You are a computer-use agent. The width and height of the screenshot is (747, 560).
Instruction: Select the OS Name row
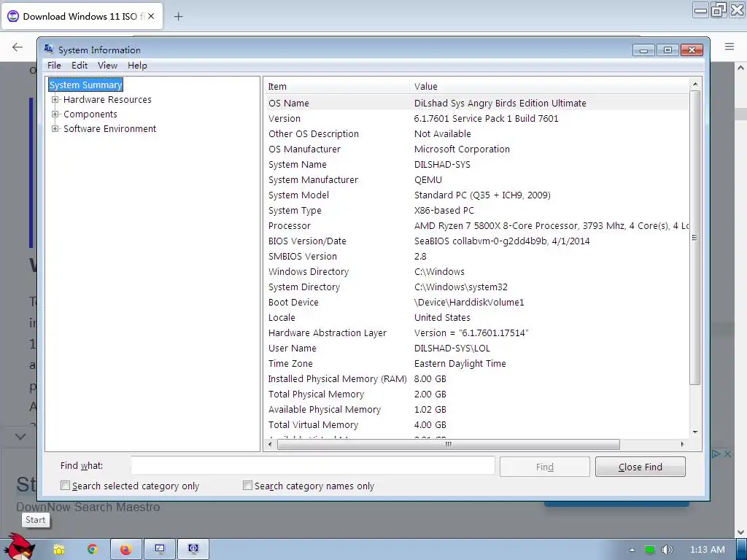click(476, 103)
